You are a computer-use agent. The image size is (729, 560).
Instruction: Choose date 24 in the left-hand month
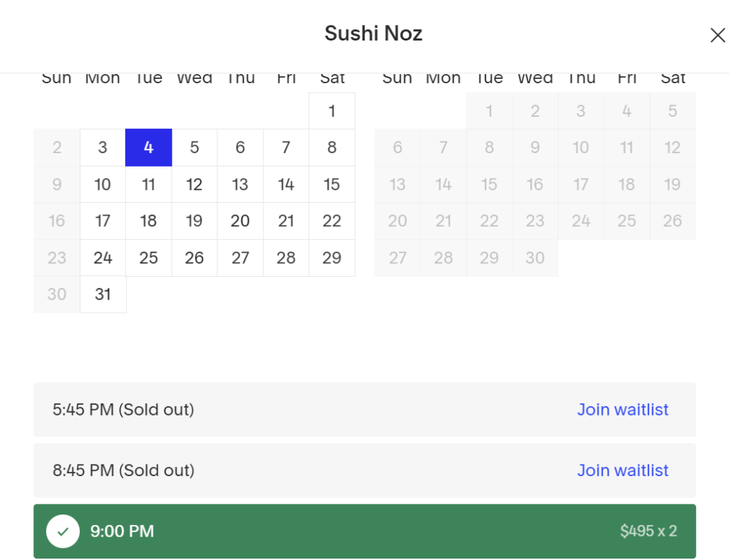point(103,258)
